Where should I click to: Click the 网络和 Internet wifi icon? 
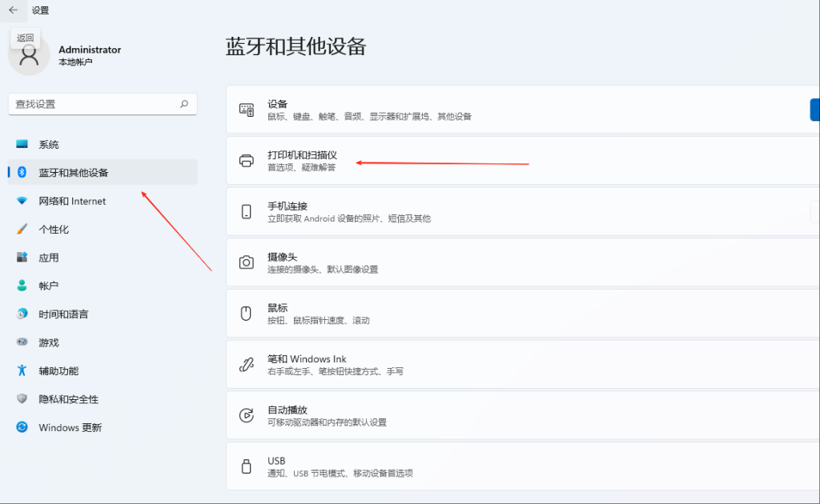point(22,201)
